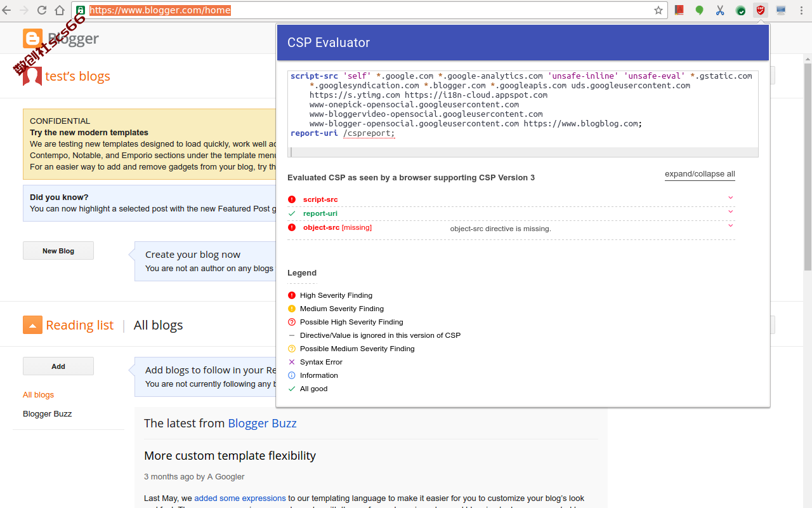This screenshot has height=508, width=812.
Task: Click the object-src directive is missing message
Action: coord(501,229)
